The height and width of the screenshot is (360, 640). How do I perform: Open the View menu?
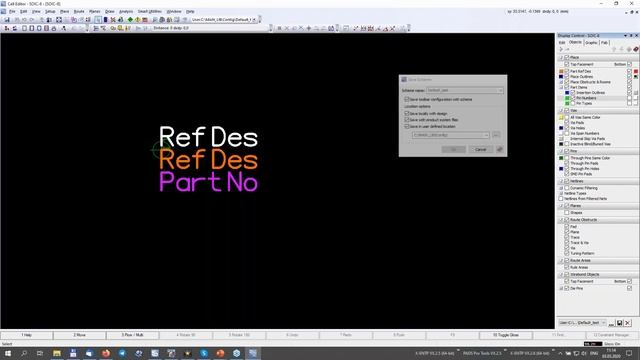(36, 11)
